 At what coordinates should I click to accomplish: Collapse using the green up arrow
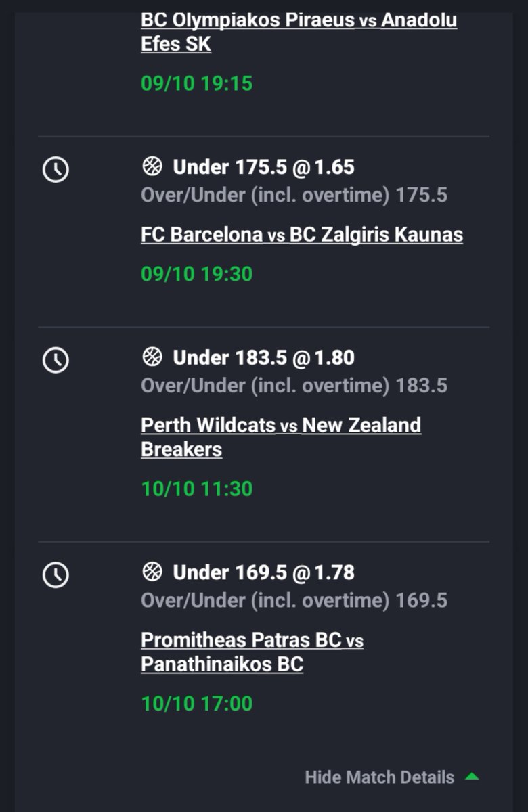coord(472,777)
